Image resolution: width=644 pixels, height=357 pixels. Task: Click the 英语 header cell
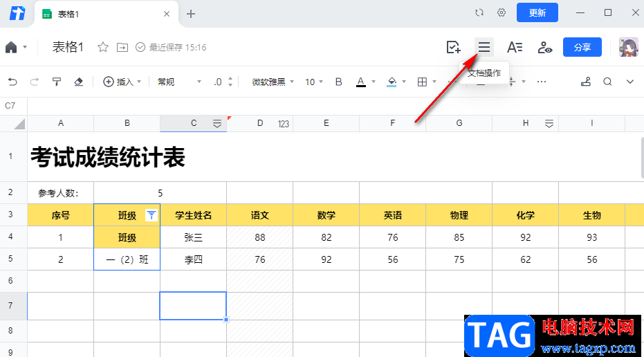[393, 215]
